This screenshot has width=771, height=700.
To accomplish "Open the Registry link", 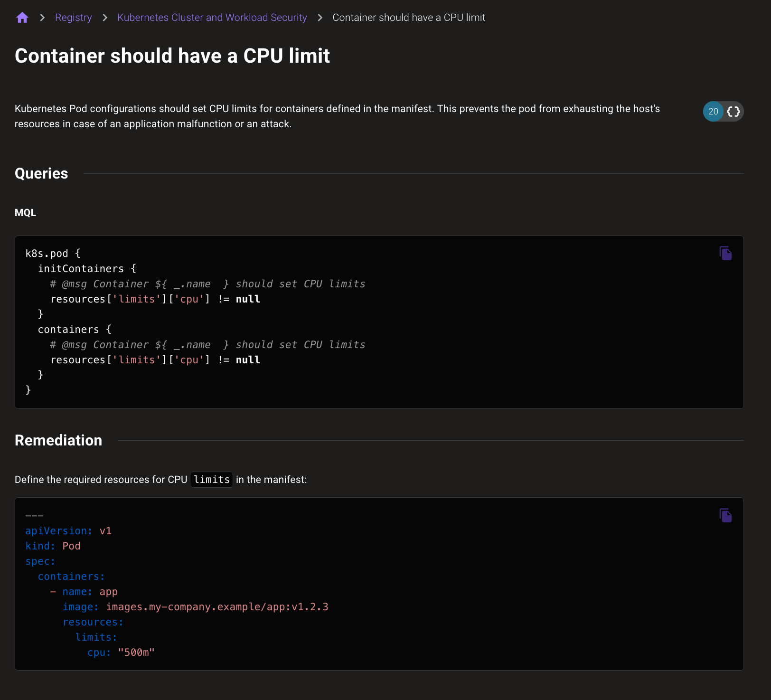I will point(74,17).
